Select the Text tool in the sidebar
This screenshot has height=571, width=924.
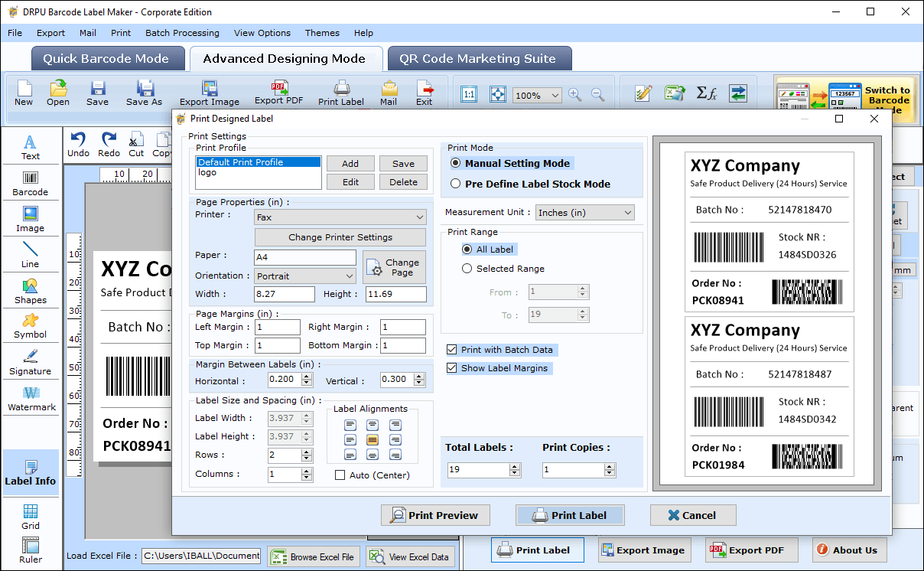31,148
